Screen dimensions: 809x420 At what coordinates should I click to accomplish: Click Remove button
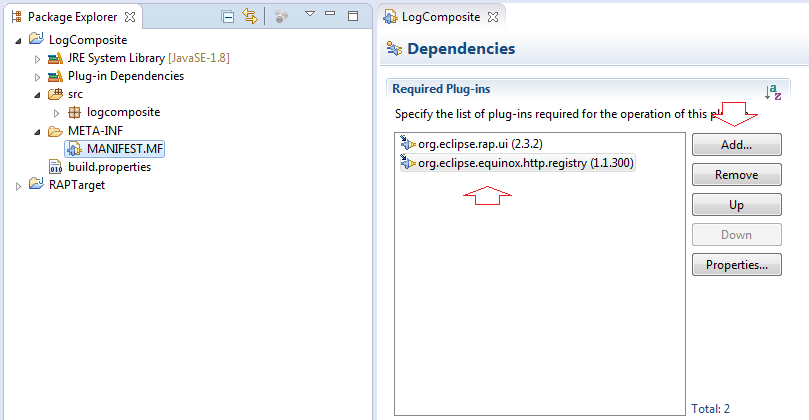736,174
